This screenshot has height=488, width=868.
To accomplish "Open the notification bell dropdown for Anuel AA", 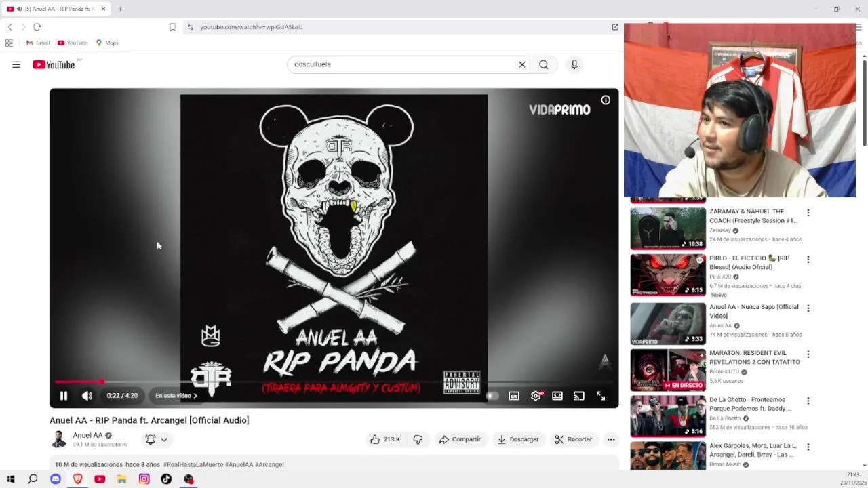I will pos(157,439).
